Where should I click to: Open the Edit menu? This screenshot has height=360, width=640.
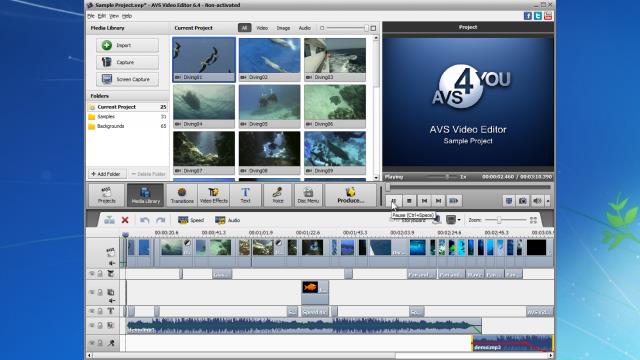pyautogui.click(x=102, y=16)
